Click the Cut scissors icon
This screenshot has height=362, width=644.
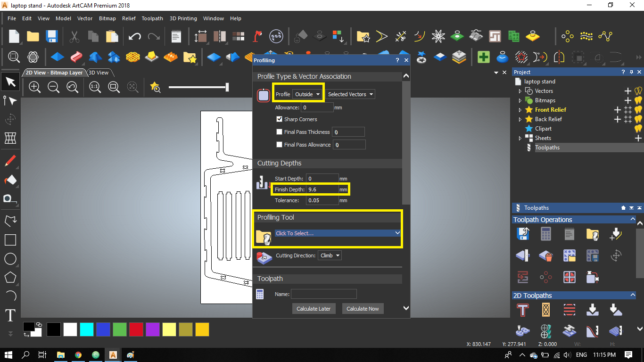point(74,36)
